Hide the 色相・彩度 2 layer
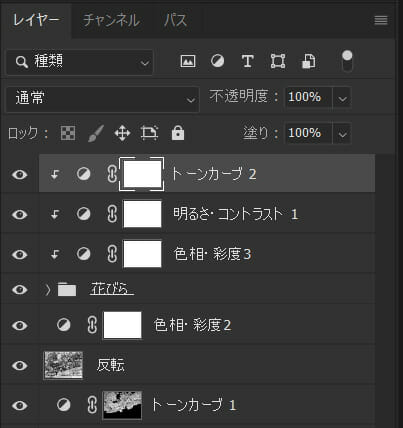 coord(20,325)
